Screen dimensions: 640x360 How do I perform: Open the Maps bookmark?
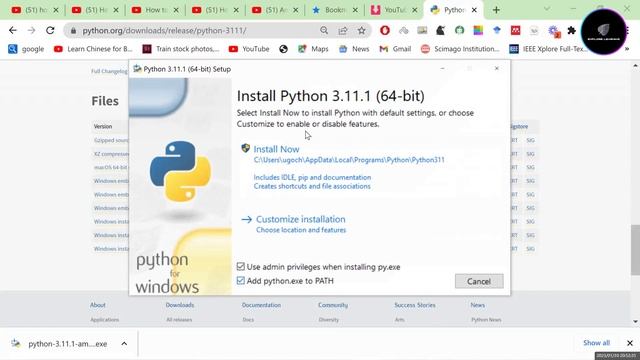coord(313,49)
